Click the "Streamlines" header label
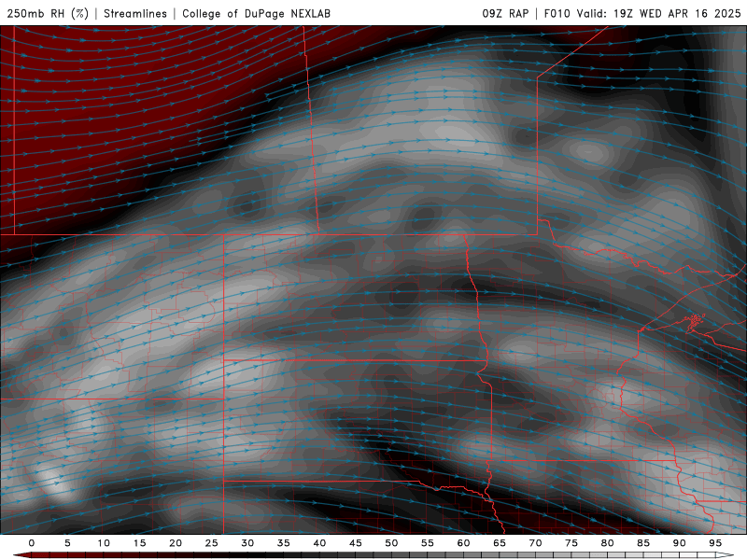Screen dimensions: 747x560 pyautogui.click(x=135, y=13)
